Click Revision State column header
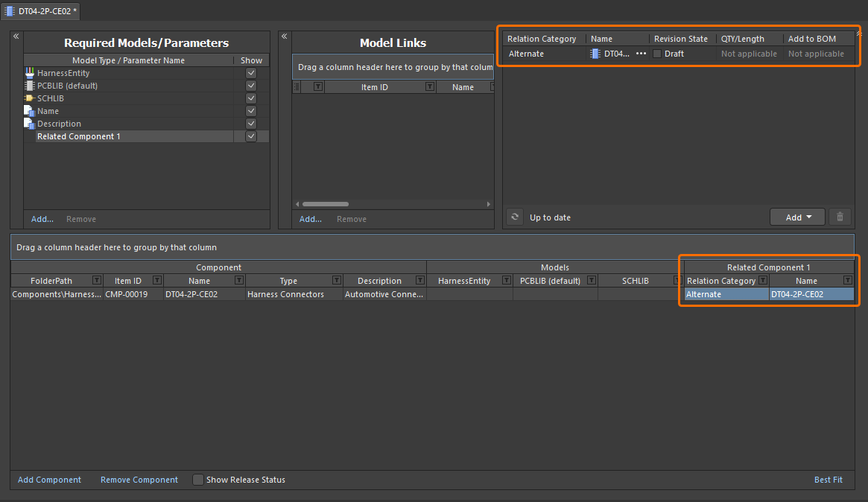Viewport: 868px width, 502px height. click(682, 39)
